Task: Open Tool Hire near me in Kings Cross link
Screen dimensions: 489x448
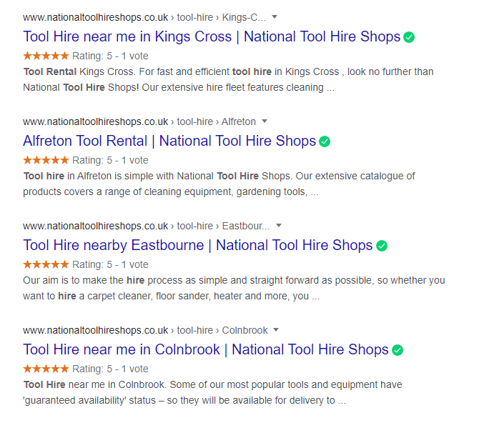Action: click(212, 36)
